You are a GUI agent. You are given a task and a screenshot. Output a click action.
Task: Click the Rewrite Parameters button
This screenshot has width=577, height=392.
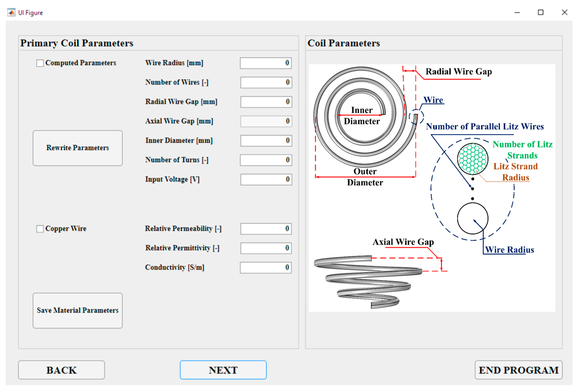78,148
